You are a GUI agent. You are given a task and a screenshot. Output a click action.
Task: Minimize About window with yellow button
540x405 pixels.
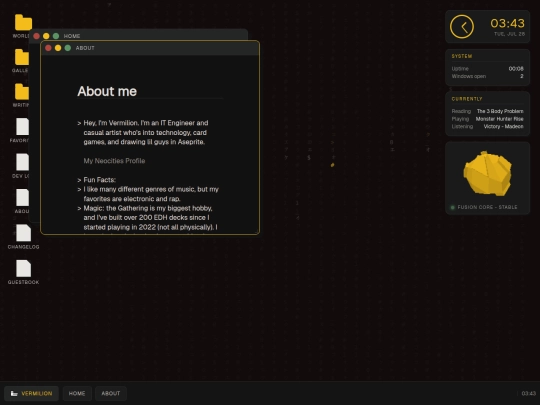[58, 48]
